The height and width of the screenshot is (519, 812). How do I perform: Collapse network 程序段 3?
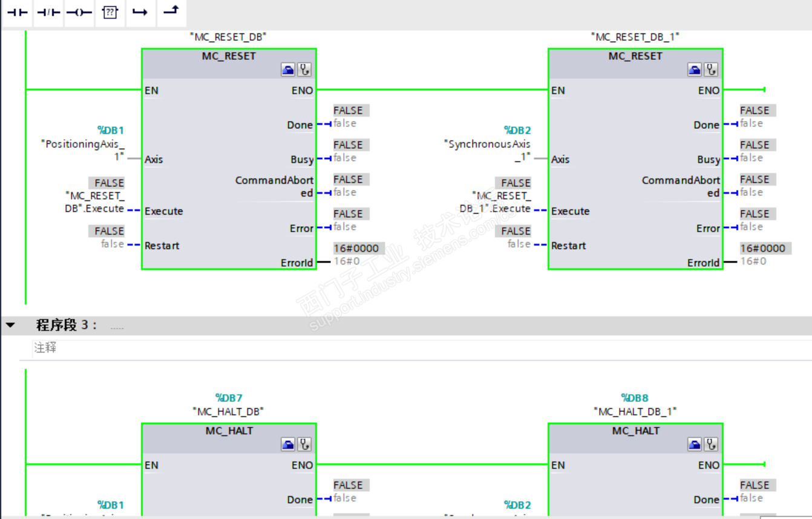tap(10, 325)
